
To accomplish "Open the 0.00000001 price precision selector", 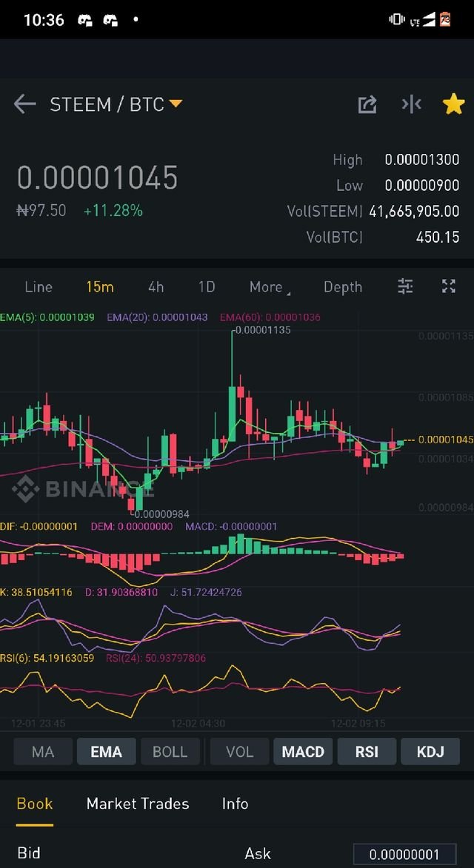I will 405,854.
